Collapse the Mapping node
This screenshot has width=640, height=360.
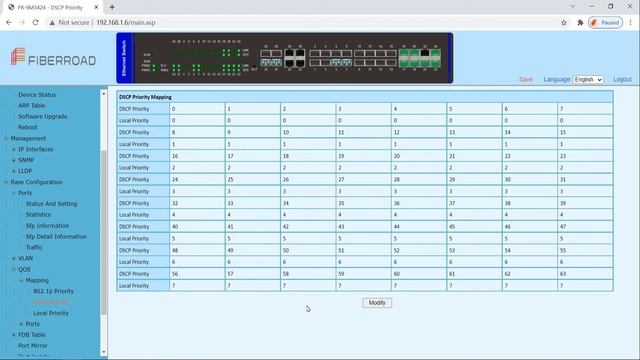tap(21, 280)
